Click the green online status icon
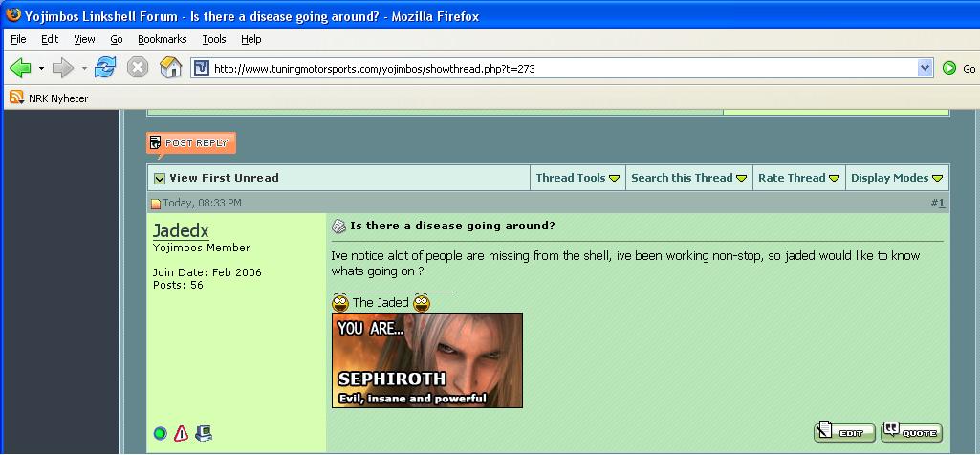 coord(160,434)
